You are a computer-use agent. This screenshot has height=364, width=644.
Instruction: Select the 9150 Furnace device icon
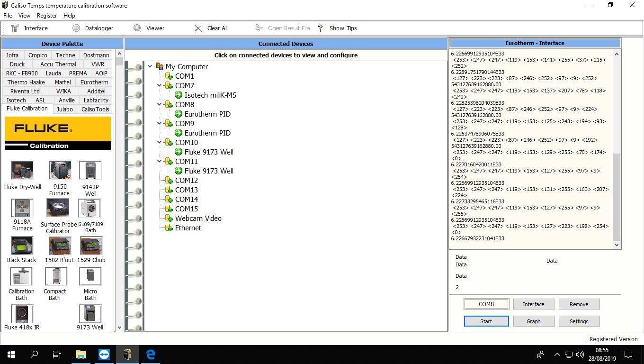click(x=60, y=170)
